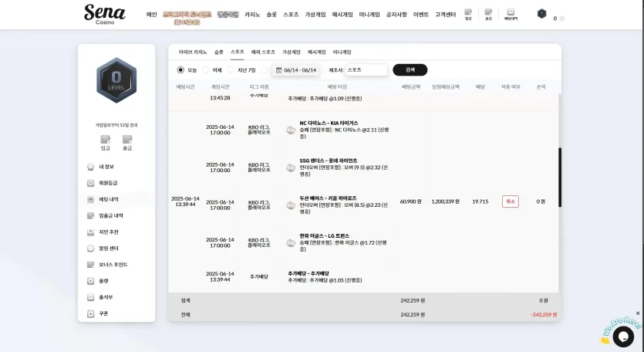Open 고객센터 in the top navigation

(x=446, y=15)
